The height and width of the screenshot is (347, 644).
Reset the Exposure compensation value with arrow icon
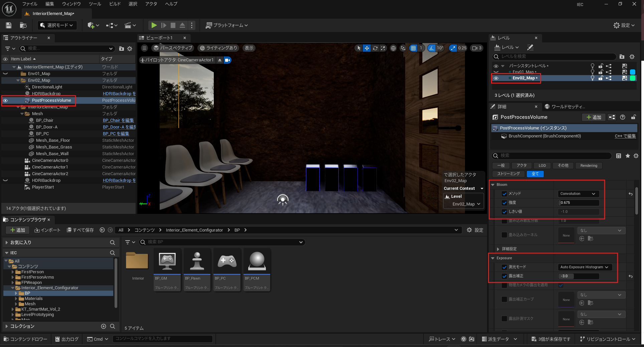click(631, 276)
